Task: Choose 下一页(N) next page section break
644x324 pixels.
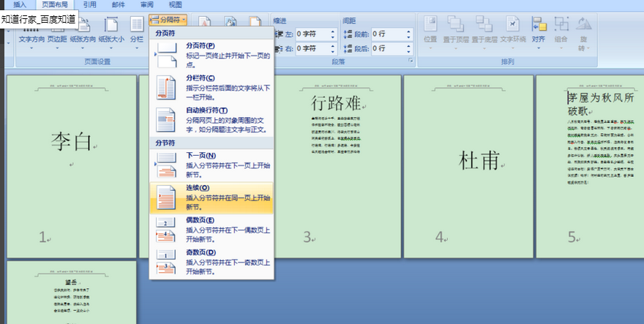Action: [211, 165]
